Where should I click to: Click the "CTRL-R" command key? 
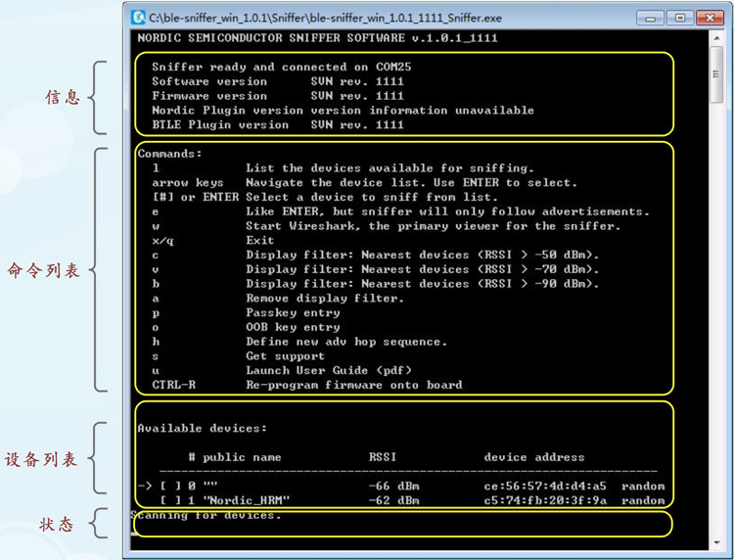(x=173, y=385)
